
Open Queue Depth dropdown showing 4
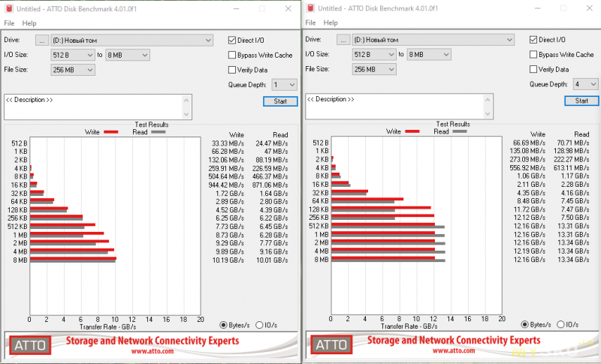click(x=585, y=85)
